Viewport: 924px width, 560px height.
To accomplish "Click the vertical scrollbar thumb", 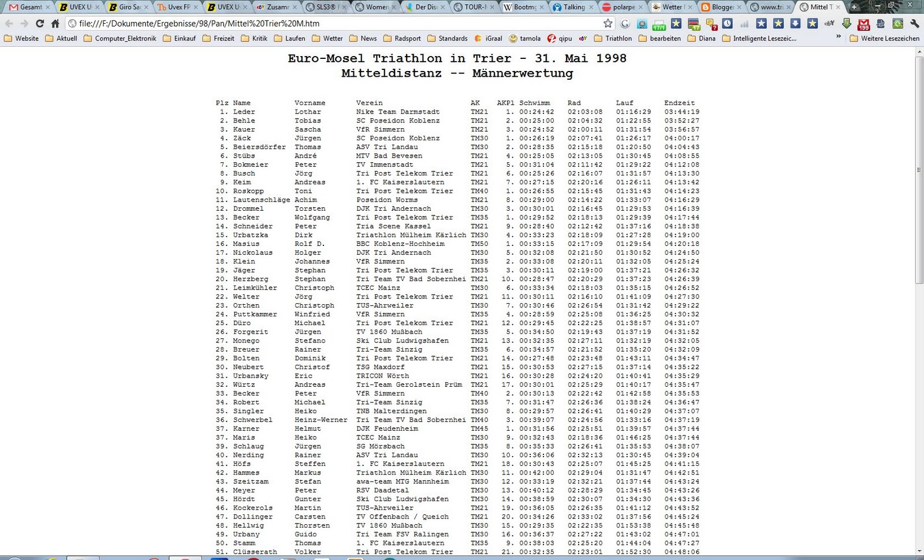I will point(919,170).
